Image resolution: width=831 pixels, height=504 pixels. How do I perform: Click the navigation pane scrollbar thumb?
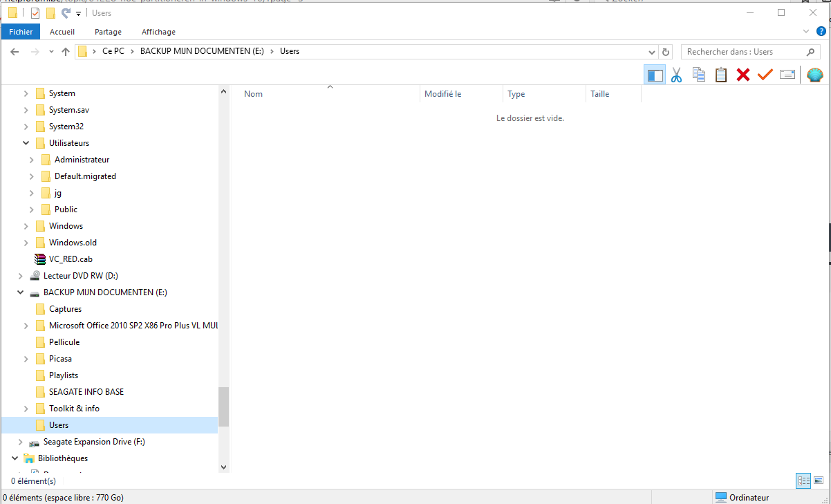223,407
